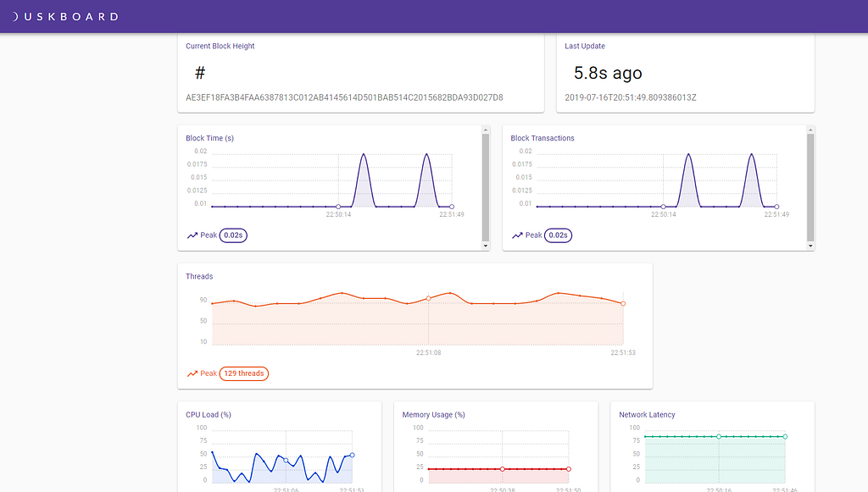Click the trend arrow icon under Block Time
This screenshot has height=492, width=868.
tap(192, 235)
